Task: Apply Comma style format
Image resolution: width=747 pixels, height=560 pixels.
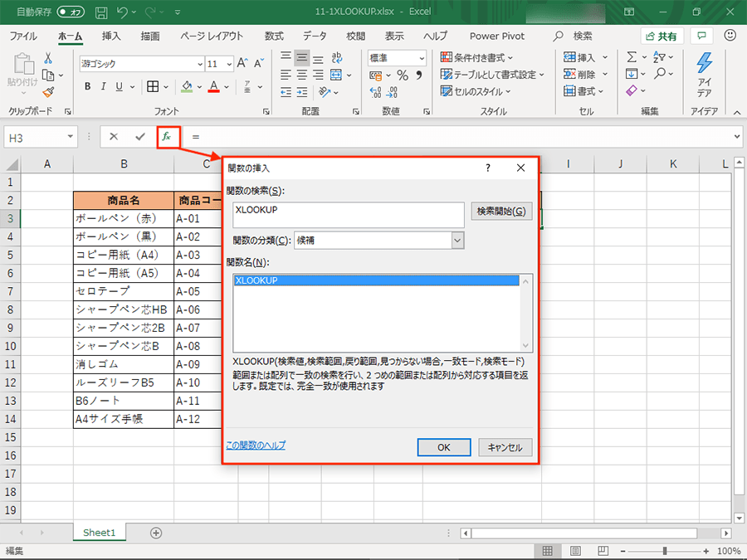Action: pyautogui.click(x=419, y=75)
